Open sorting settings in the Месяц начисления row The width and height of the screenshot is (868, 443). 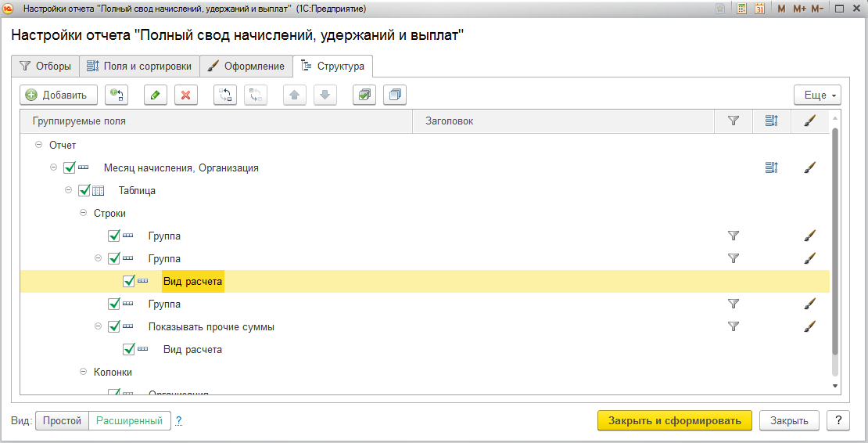(x=772, y=167)
